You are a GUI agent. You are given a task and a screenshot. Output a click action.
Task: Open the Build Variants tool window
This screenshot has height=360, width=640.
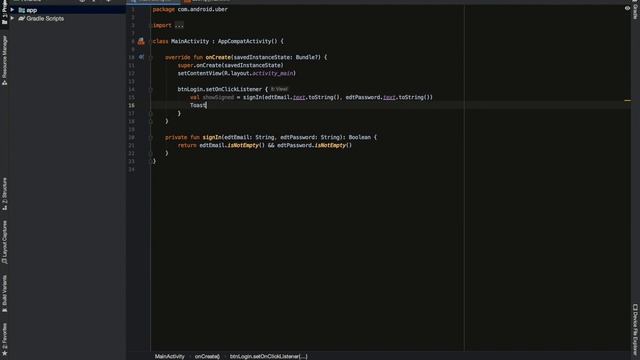pos(4,290)
